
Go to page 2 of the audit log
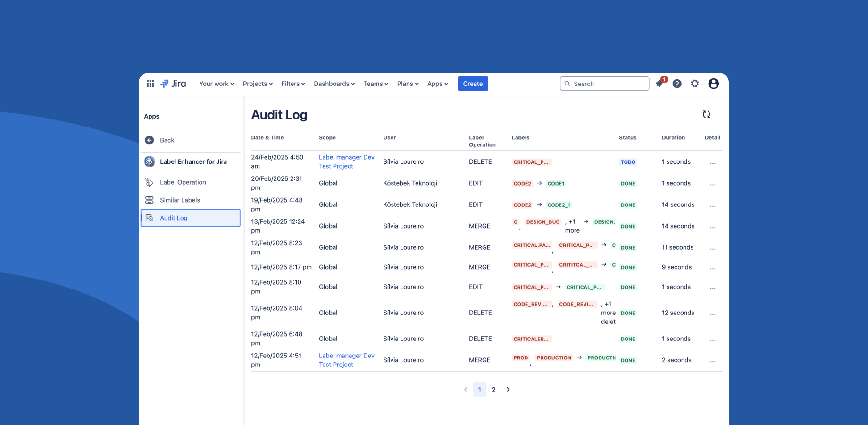493,390
